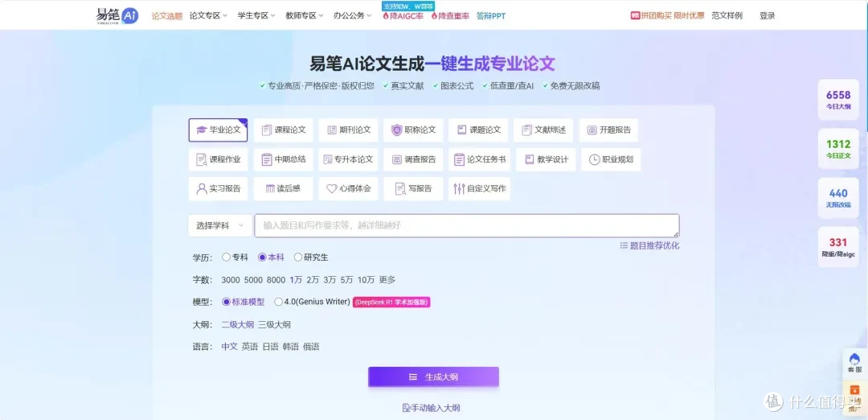868x420 pixels.
Task: Select the 论文任务书 icon
Action: pos(459,159)
